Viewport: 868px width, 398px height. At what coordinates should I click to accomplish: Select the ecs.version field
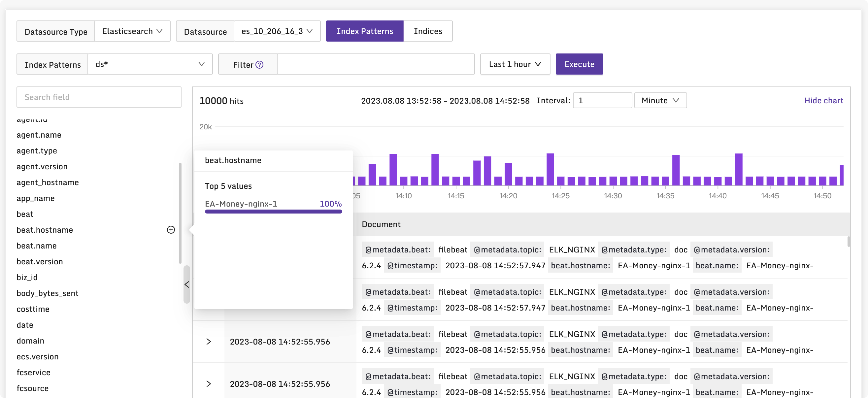(x=38, y=356)
